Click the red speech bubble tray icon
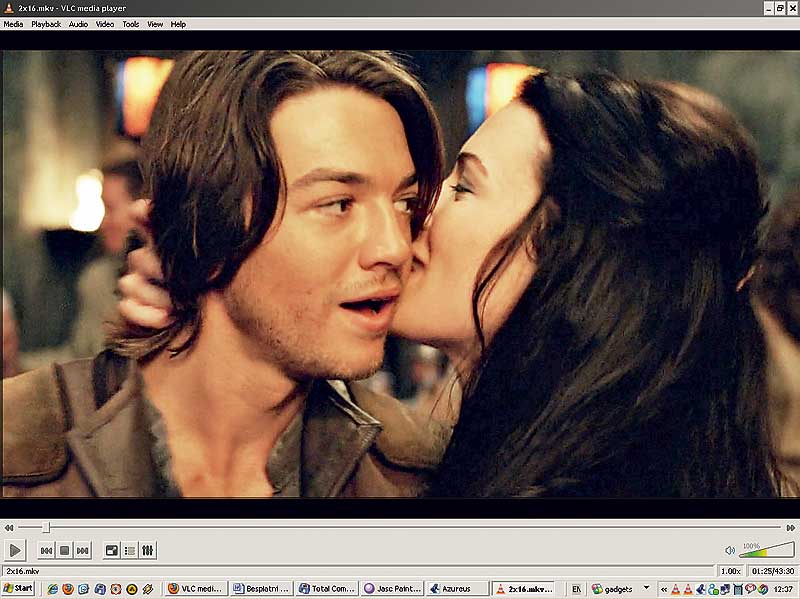Image resolution: width=800 pixels, height=599 pixels. (750, 589)
